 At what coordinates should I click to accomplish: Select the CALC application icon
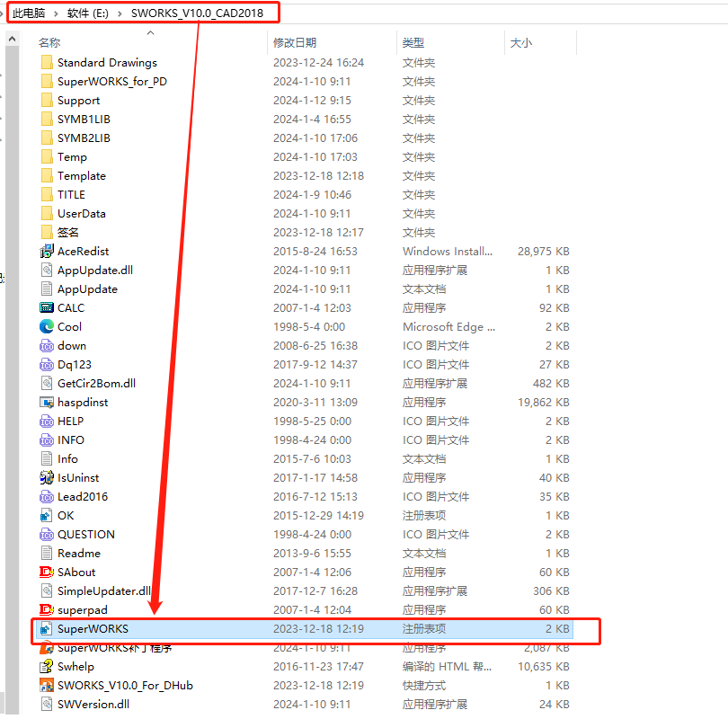pyautogui.click(x=47, y=307)
